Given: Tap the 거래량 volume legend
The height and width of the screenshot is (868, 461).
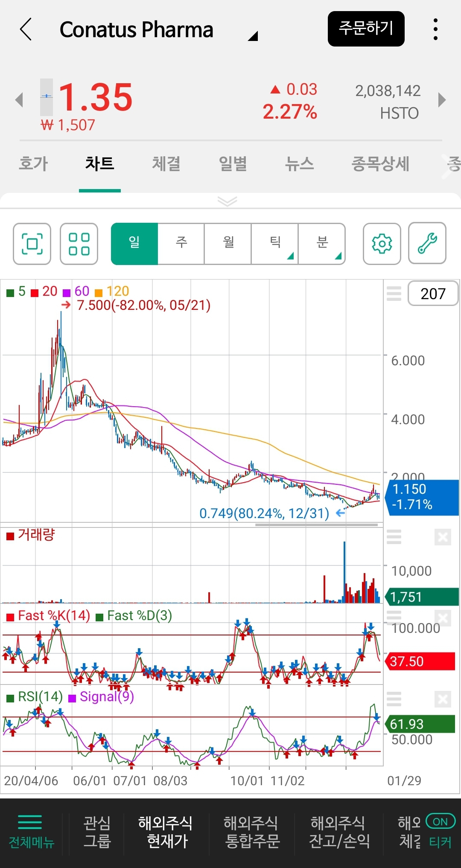Looking at the screenshot, I should (x=31, y=535).
